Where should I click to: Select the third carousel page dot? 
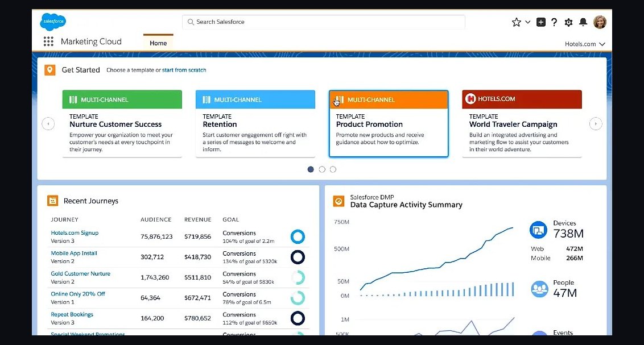[x=333, y=169]
